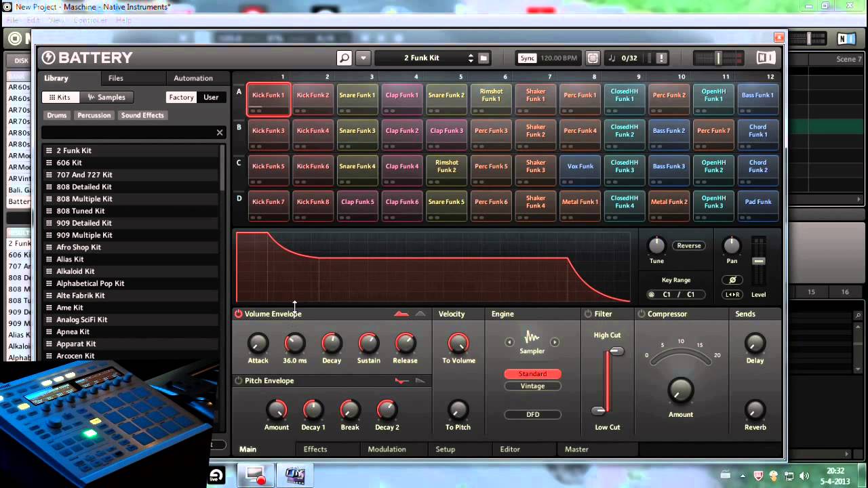Select 808 Tuned Kit in the list

[x=131, y=211]
